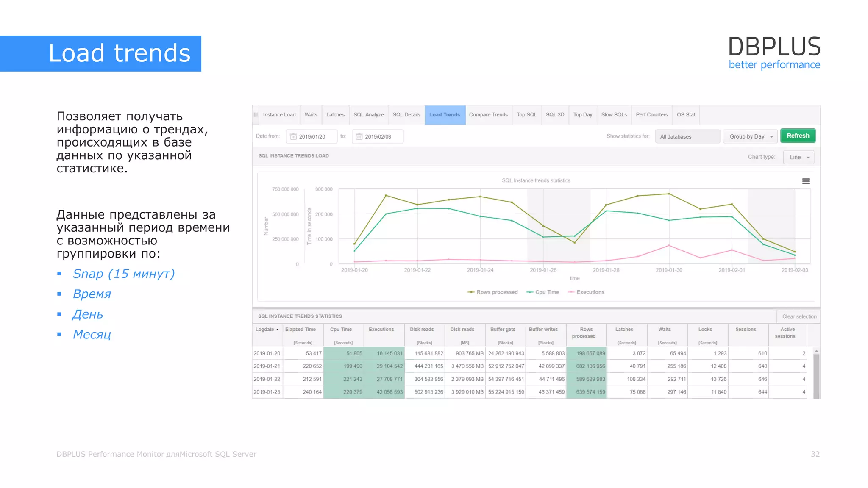
Task: Open SQL Analyze tab
Action: pyautogui.click(x=368, y=115)
